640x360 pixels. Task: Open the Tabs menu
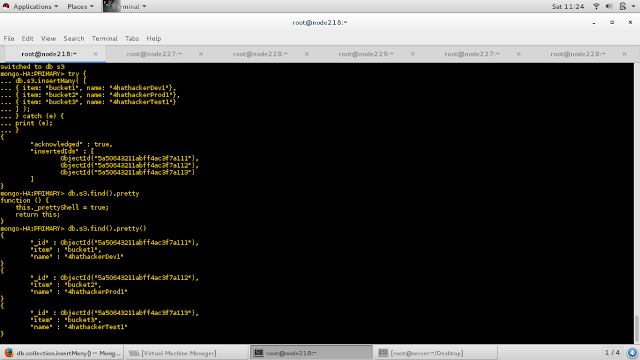click(x=132, y=38)
